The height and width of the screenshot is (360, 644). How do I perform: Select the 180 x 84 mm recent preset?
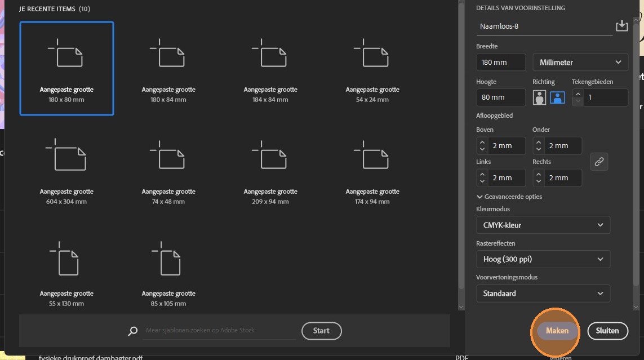(168, 69)
